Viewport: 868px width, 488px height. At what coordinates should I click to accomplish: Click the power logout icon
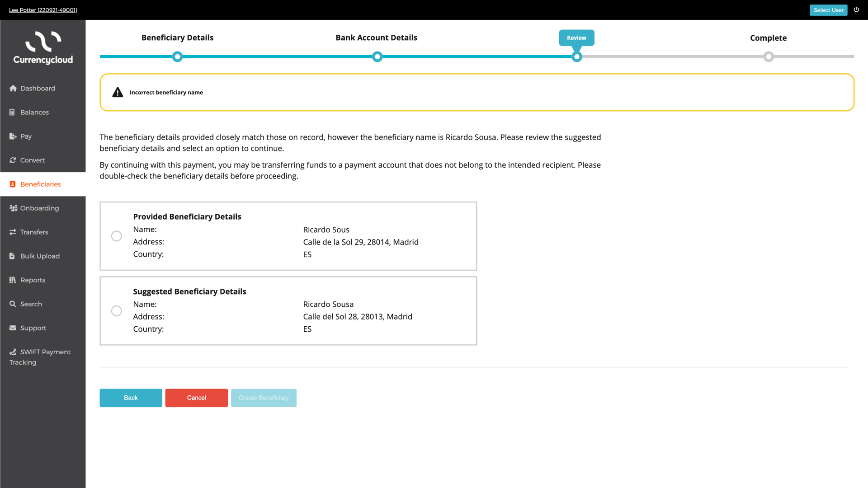[856, 9]
